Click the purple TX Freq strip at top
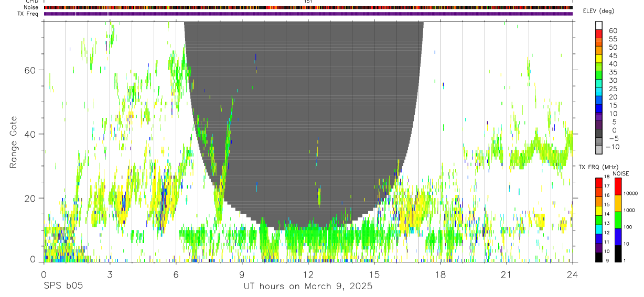The image size is (644, 297). click(x=308, y=14)
